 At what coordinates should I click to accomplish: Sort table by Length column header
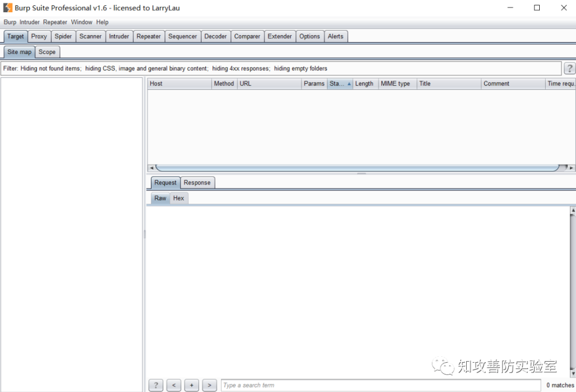click(365, 84)
